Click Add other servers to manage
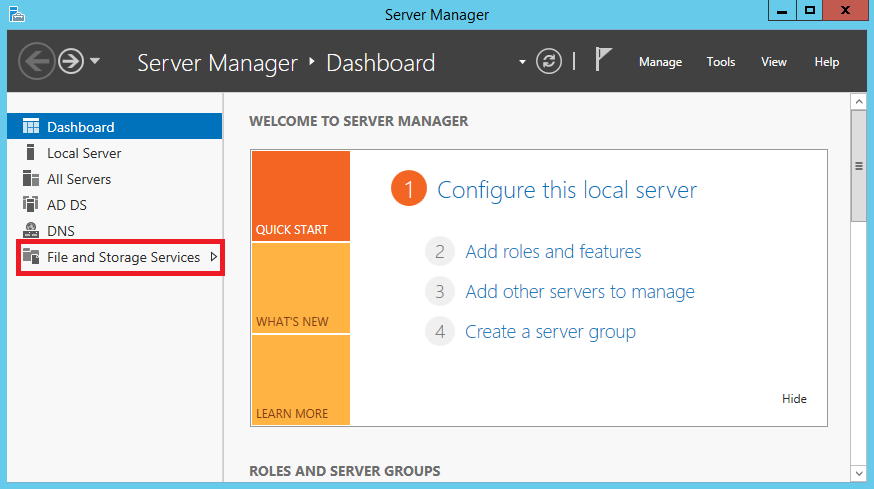The height and width of the screenshot is (489, 874). point(580,292)
